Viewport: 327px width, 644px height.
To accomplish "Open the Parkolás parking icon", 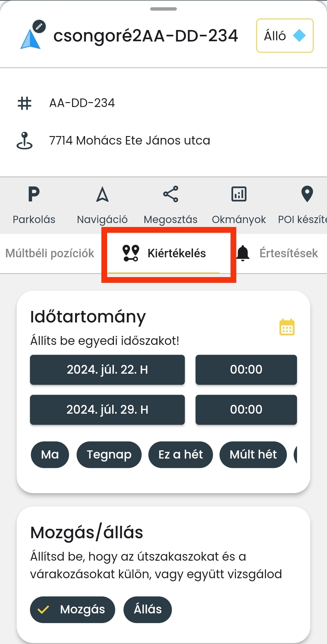I will (x=34, y=194).
